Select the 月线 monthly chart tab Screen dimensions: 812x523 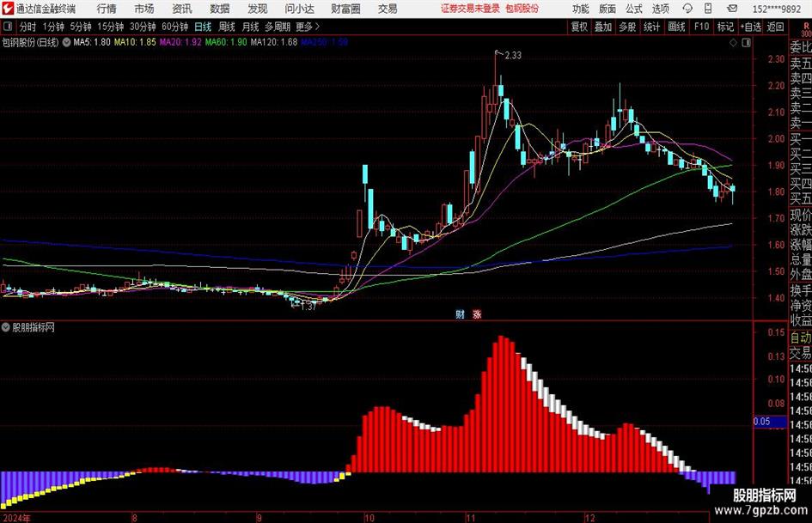(x=251, y=27)
